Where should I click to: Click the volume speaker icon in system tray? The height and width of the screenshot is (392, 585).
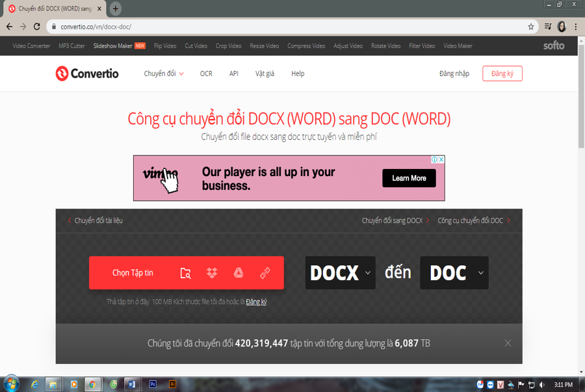pos(542,385)
